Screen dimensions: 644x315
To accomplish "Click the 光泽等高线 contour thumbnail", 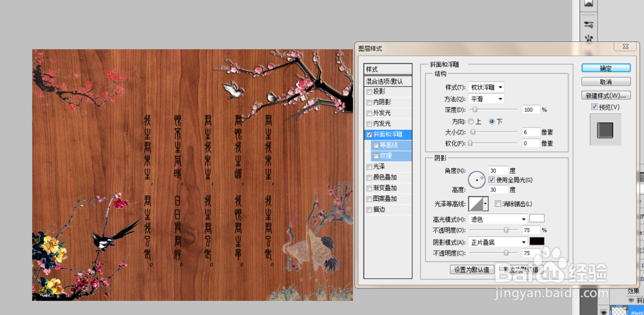I will click(x=477, y=204).
